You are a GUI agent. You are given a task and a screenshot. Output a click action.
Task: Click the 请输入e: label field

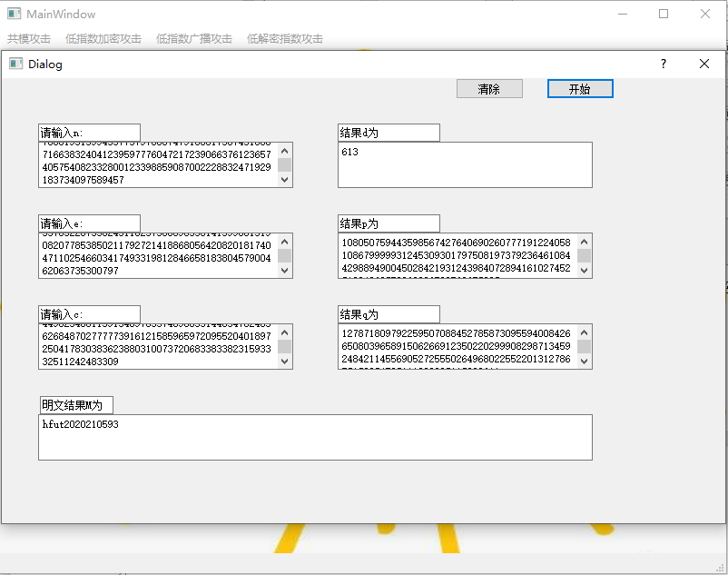pyautogui.click(x=89, y=223)
